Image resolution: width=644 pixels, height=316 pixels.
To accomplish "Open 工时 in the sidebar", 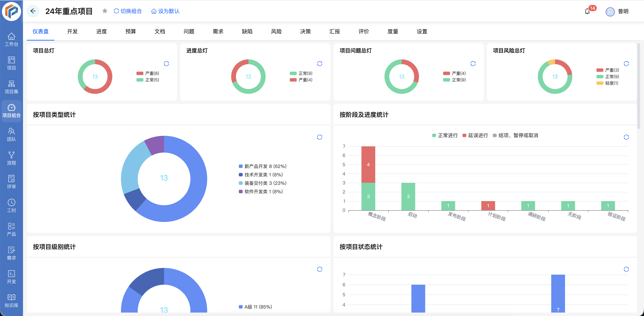I will [x=11, y=206].
